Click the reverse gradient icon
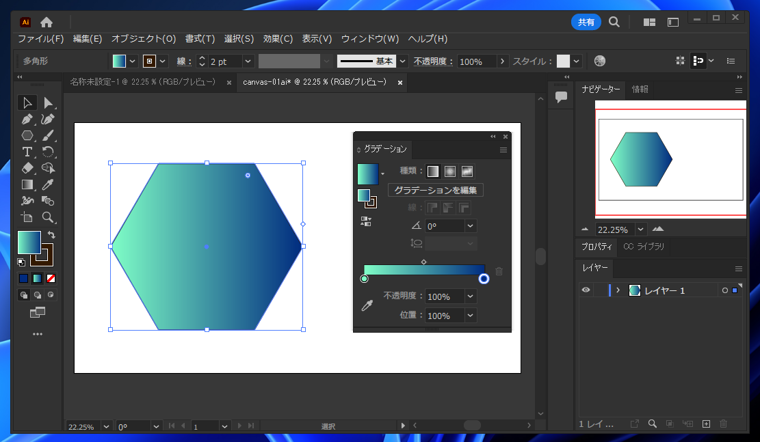The width and height of the screenshot is (760, 442). pos(366,221)
